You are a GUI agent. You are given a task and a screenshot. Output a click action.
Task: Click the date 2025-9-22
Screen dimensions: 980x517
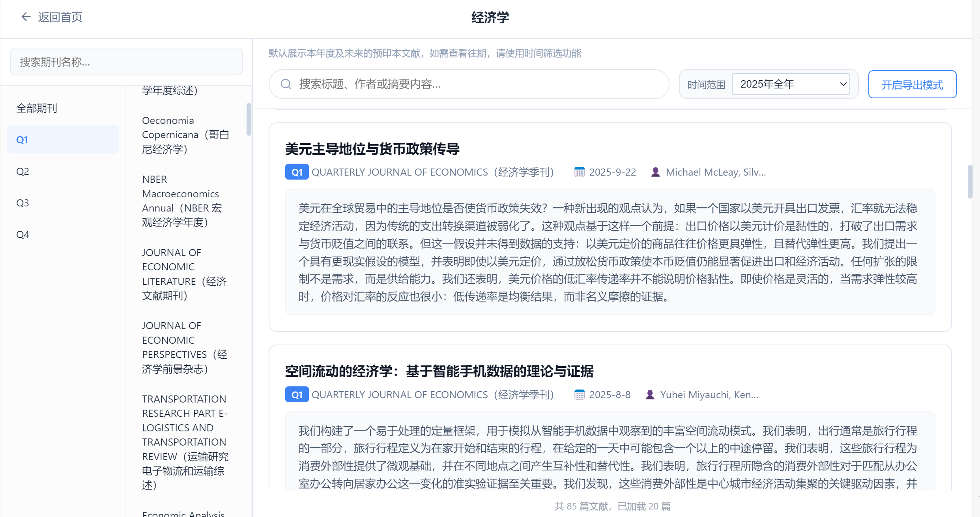click(x=613, y=172)
